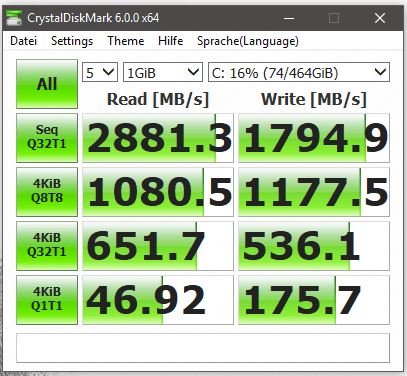Run the 4KiB Q8T8 benchmark
The image size is (407, 376).
(47, 192)
